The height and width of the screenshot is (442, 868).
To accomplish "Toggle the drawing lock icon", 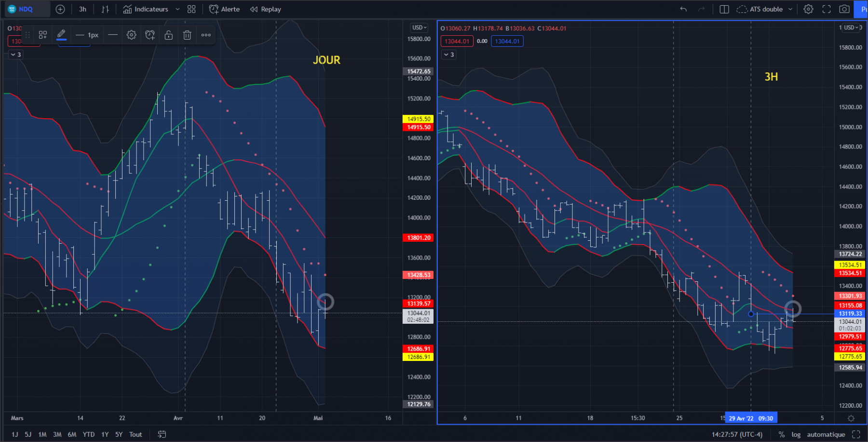I will [x=169, y=35].
